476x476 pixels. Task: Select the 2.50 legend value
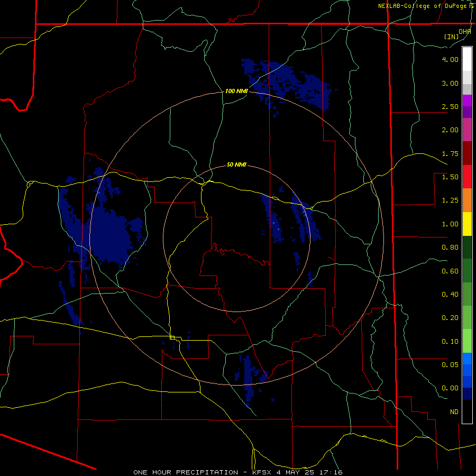pos(450,106)
